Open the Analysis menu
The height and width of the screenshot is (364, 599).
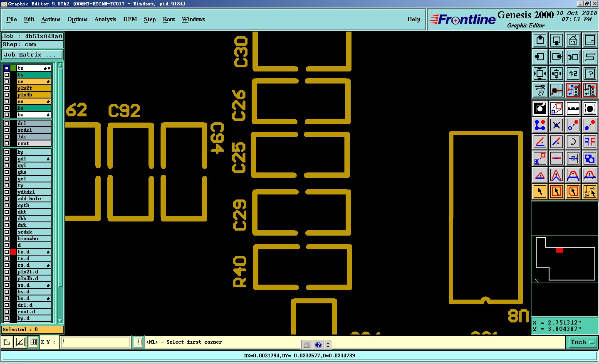(105, 19)
